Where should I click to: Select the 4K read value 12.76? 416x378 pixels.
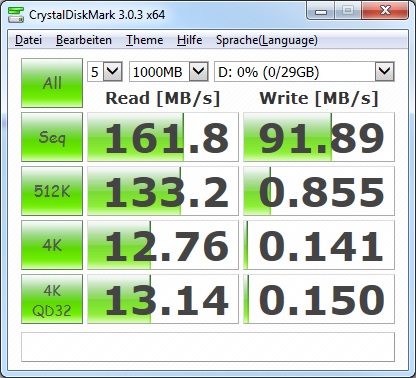click(163, 245)
